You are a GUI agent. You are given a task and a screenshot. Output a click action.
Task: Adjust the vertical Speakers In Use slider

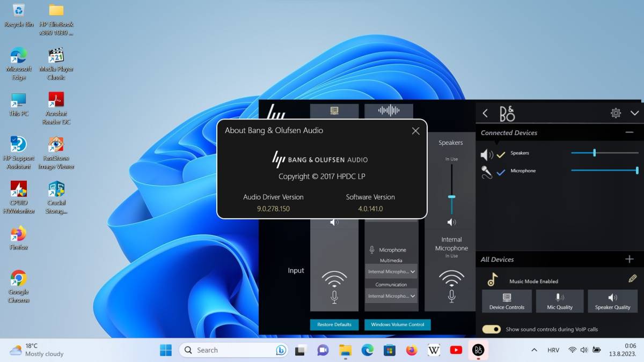(451, 189)
